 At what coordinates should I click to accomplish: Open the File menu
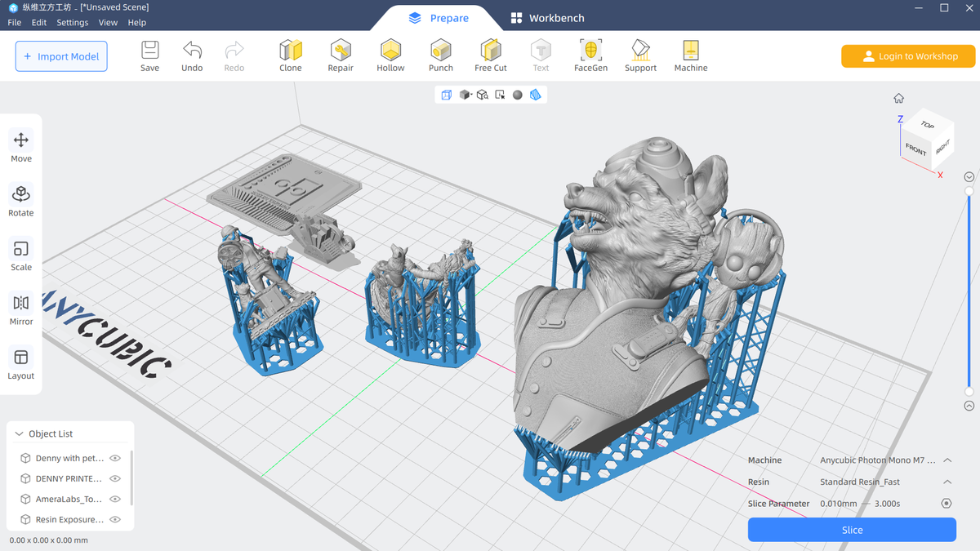[x=15, y=23]
